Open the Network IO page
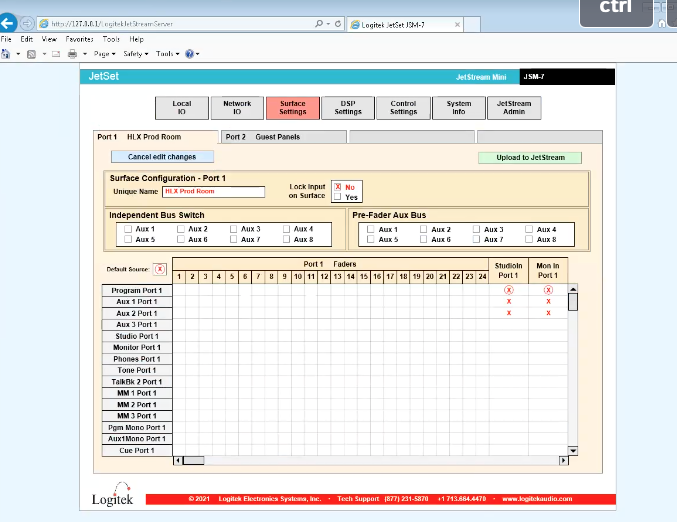The image size is (677, 522). tap(237, 108)
